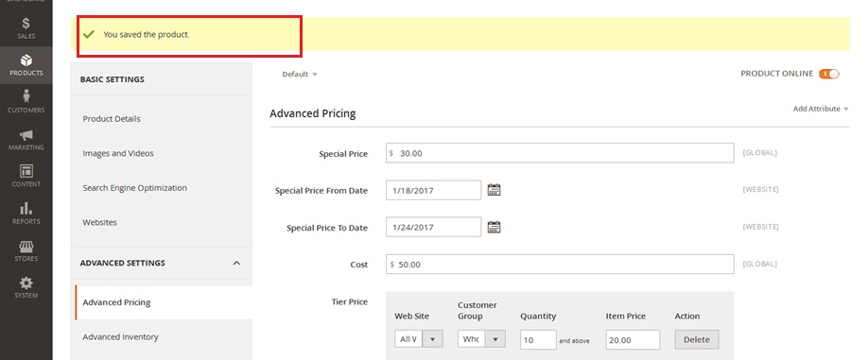
Task: Click the Special Price input field
Action: [x=560, y=153]
